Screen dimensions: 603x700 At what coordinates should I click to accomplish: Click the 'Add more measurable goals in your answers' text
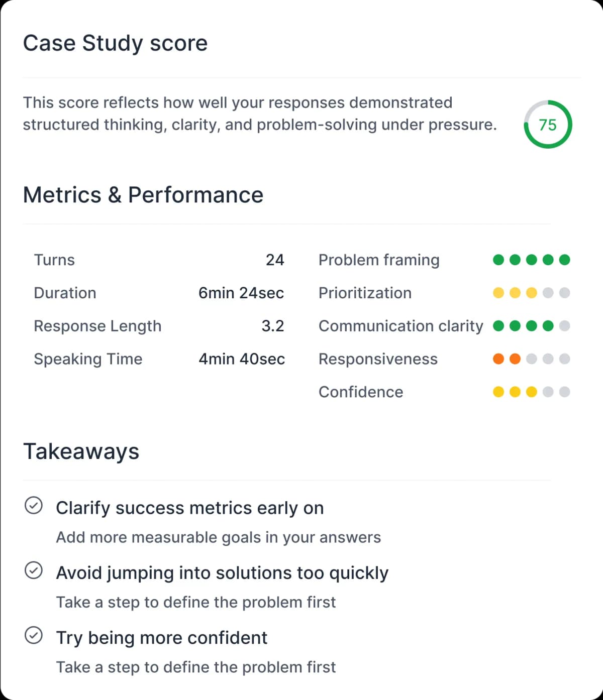click(x=218, y=537)
